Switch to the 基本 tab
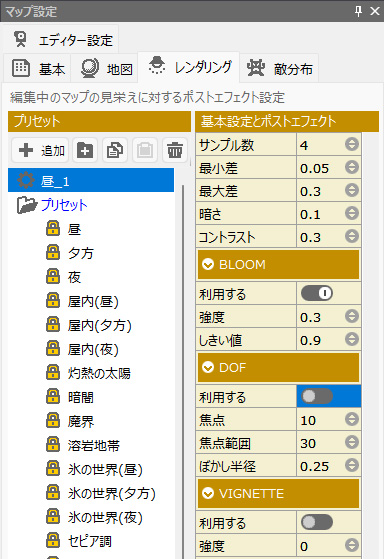 pos(38,68)
